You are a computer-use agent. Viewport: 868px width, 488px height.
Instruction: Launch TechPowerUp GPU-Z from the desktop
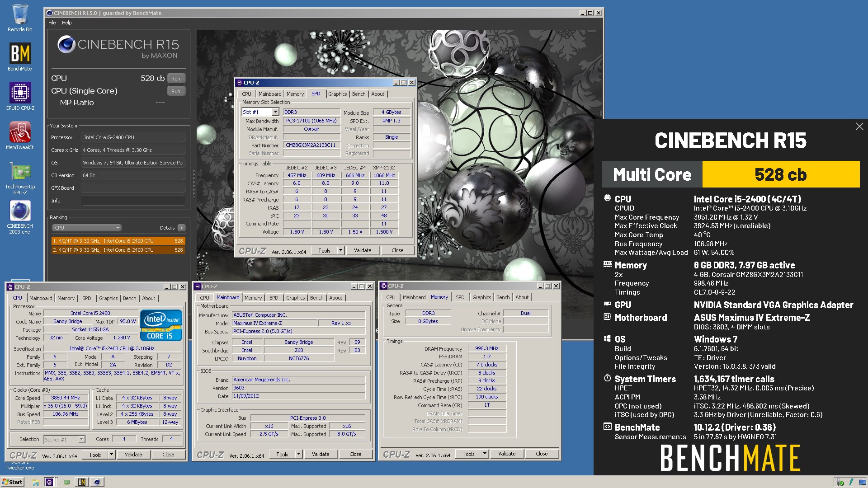pos(20,178)
